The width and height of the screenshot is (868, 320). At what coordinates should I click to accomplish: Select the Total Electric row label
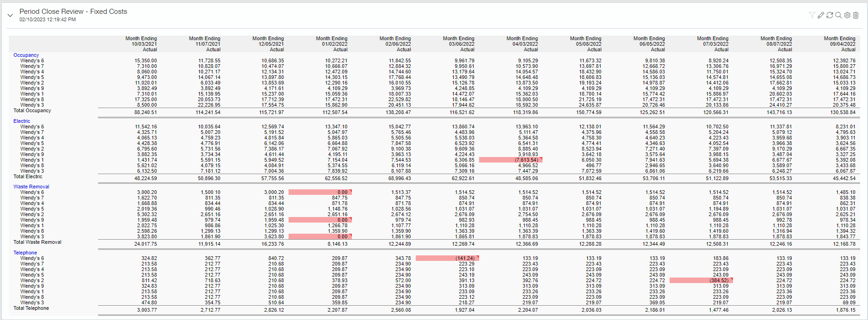click(28, 176)
